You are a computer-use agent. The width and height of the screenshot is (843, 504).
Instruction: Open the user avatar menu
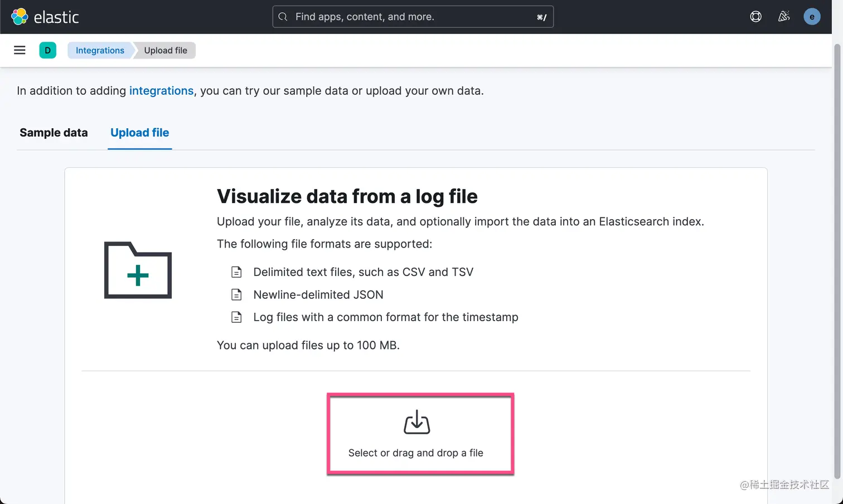(812, 17)
